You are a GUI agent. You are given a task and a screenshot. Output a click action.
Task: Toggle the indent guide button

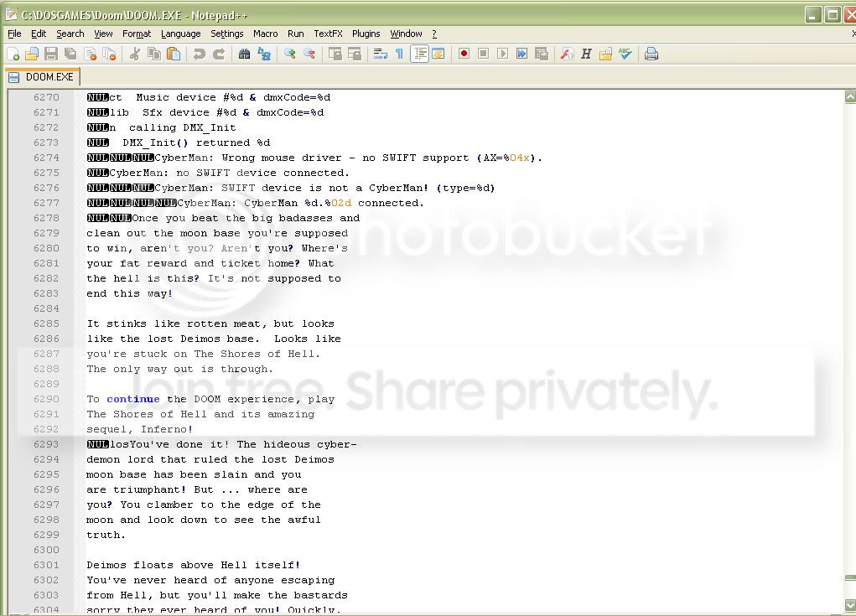pyautogui.click(x=419, y=54)
